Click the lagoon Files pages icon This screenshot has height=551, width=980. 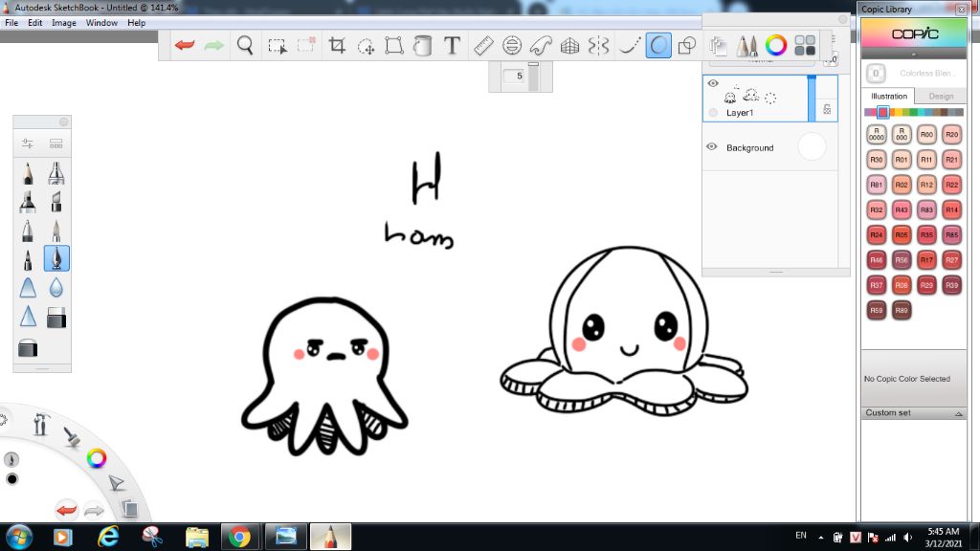pyautogui.click(x=129, y=508)
